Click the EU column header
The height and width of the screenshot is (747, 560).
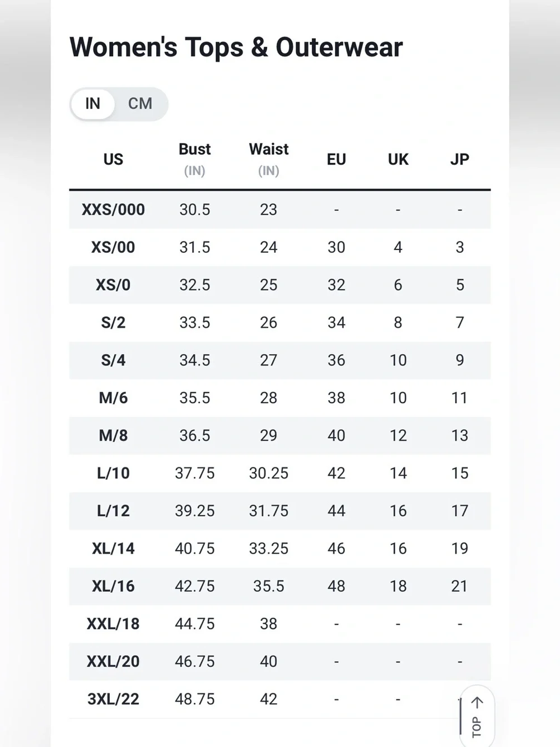[x=336, y=160]
